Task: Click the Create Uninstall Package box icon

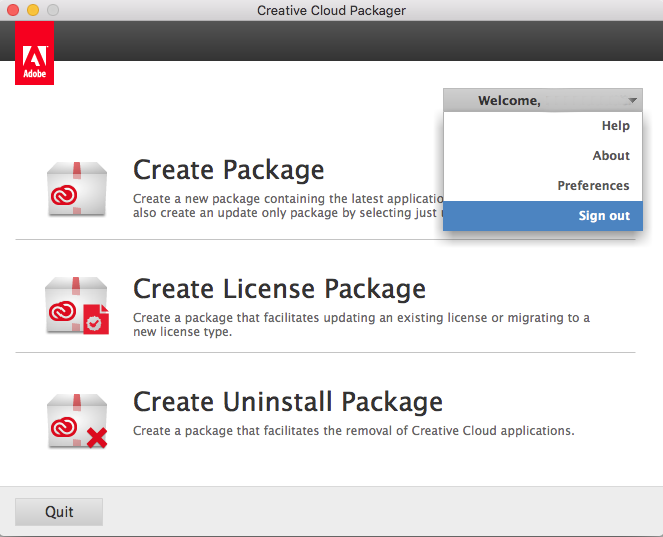Action: [77, 421]
